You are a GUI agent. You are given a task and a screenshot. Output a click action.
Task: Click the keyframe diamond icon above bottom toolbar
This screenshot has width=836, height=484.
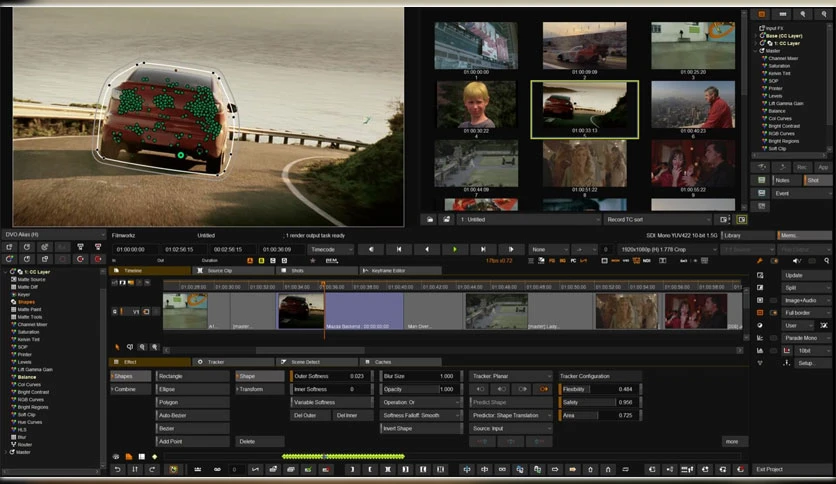coord(155,457)
